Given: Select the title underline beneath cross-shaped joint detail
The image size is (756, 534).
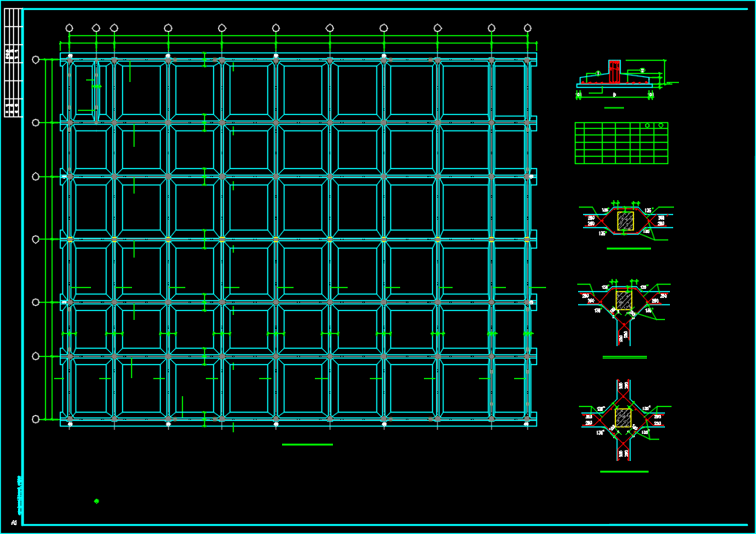Looking at the screenshot, I should click(624, 472).
